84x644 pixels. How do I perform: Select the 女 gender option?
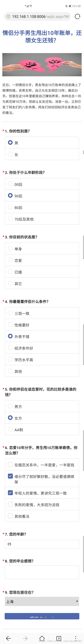tap(10, 155)
